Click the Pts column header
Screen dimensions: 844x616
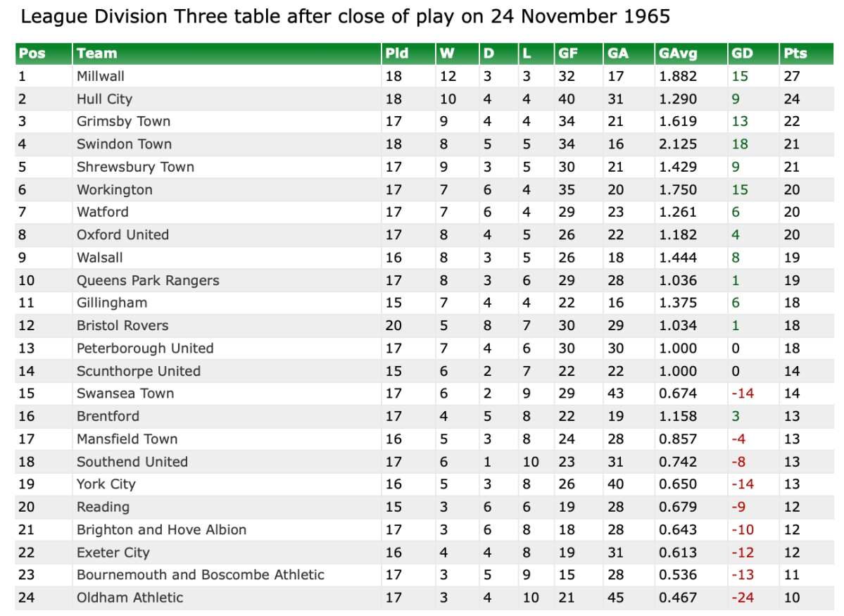pos(795,54)
